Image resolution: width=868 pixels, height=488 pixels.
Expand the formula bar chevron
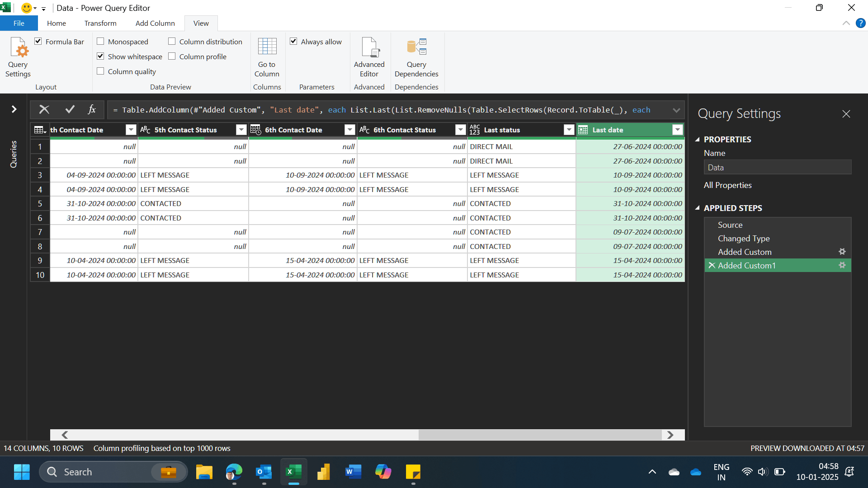(x=676, y=110)
